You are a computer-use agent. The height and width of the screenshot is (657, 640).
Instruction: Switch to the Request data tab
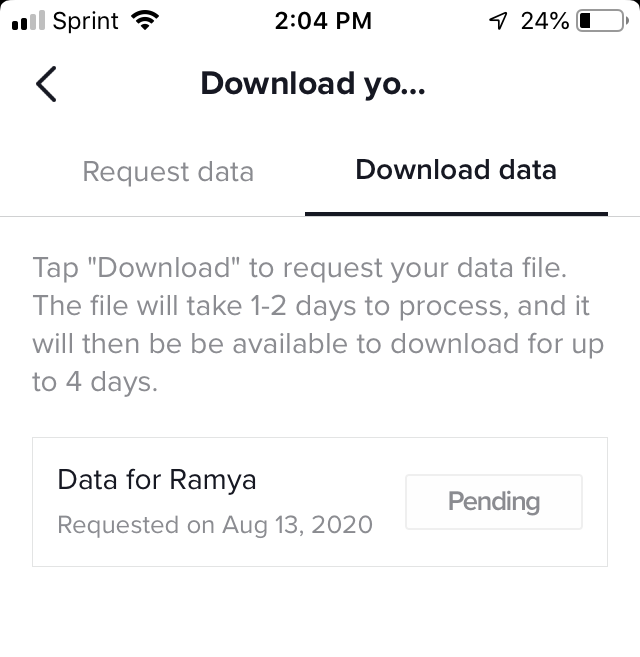coord(168,172)
